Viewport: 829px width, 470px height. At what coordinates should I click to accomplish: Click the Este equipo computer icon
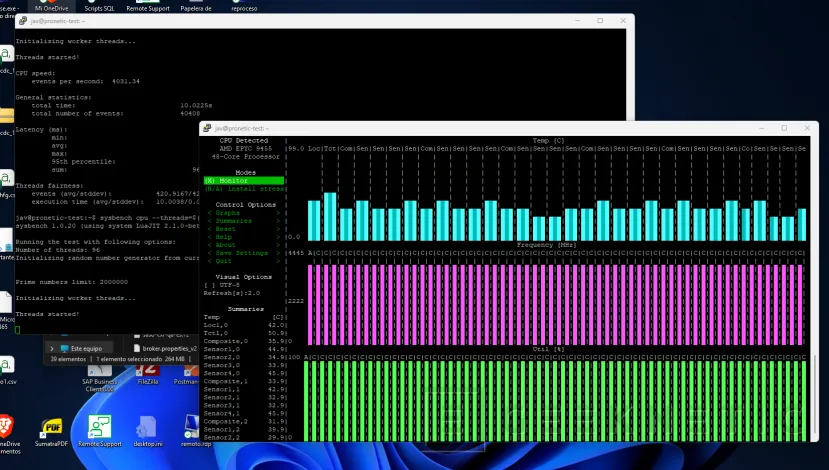click(65, 348)
